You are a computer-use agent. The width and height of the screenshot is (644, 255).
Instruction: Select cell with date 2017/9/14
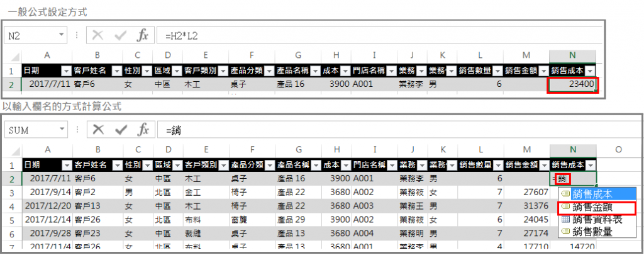click(47, 192)
